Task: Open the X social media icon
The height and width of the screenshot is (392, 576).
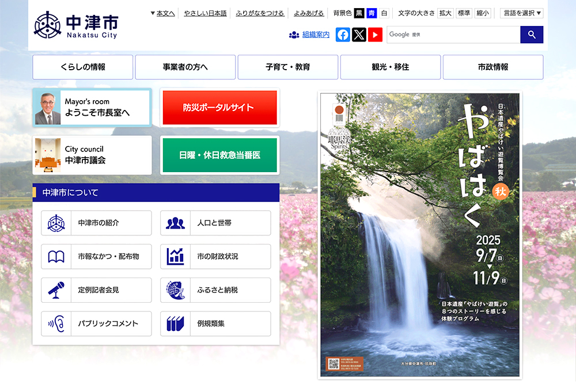Action: click(x=359, y=35)
